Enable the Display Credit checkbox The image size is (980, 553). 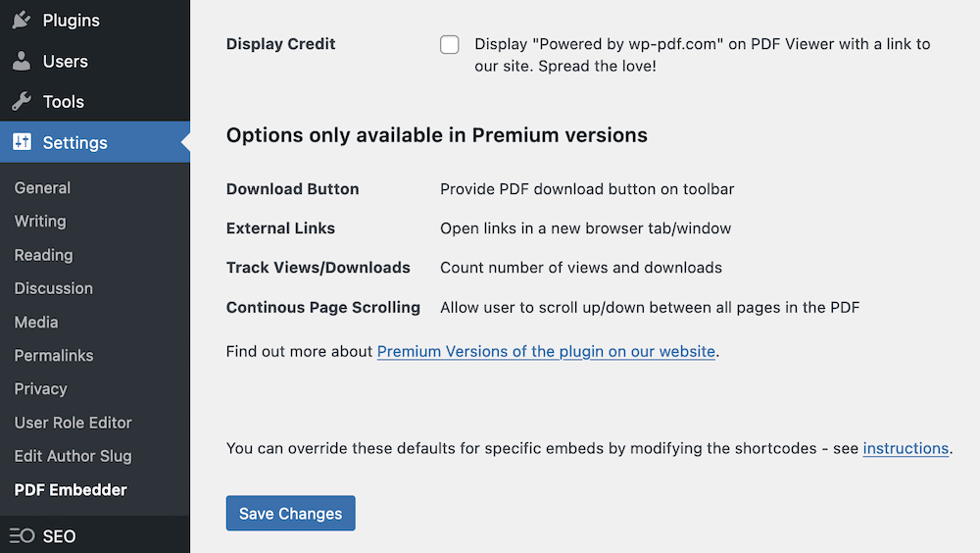click(x=450, y=44)
